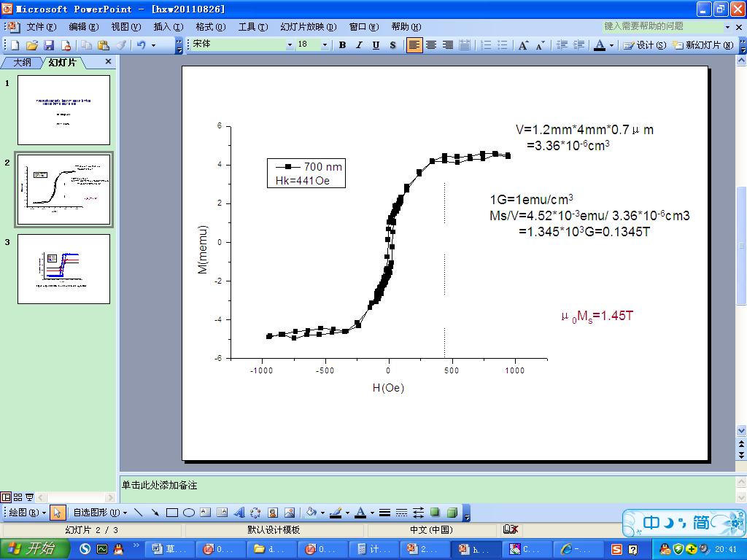Toggle Italic formatting
Image resolution: width=747 pixels, height=560 pixels.
[359, 45]
